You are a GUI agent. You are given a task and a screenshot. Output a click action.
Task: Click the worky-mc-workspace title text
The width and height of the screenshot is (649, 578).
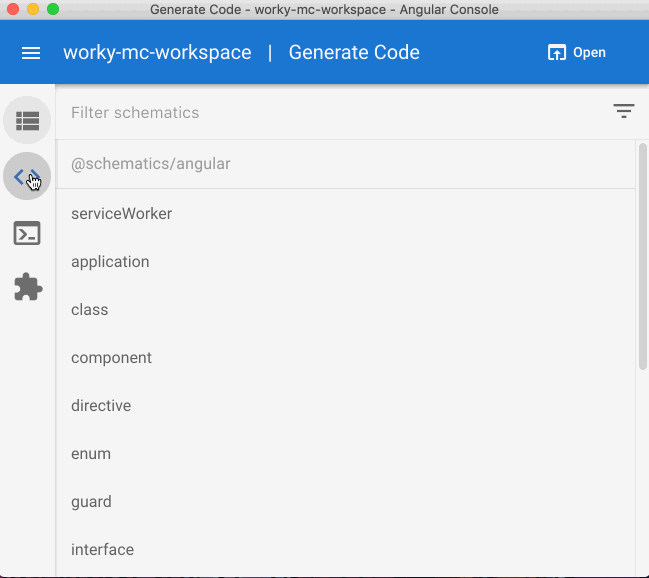(157, 53)
